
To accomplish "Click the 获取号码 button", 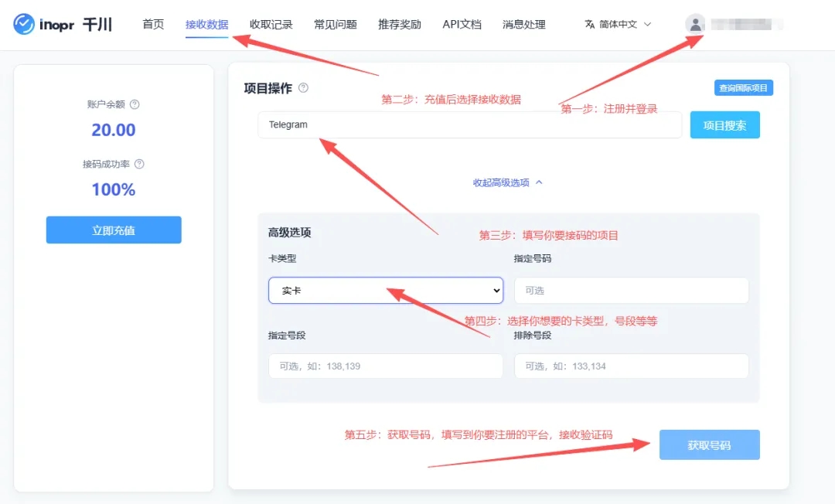I will point(709,445).
